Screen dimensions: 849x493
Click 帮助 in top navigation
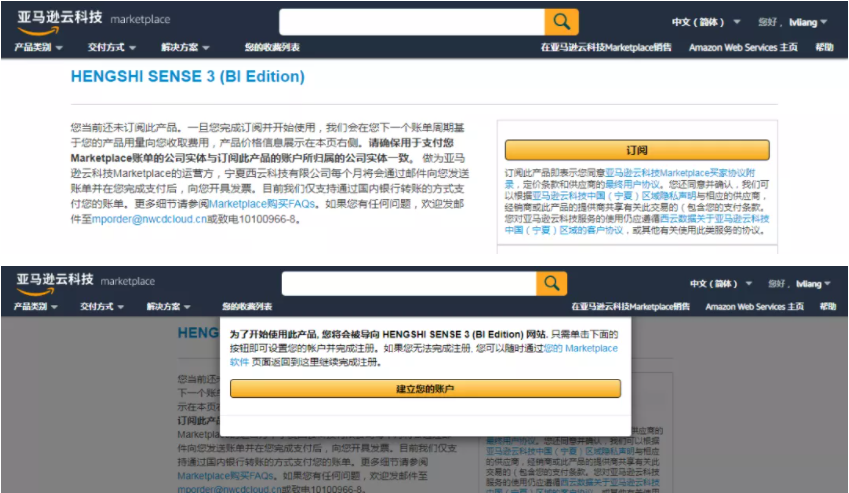[x=824, y=48]
